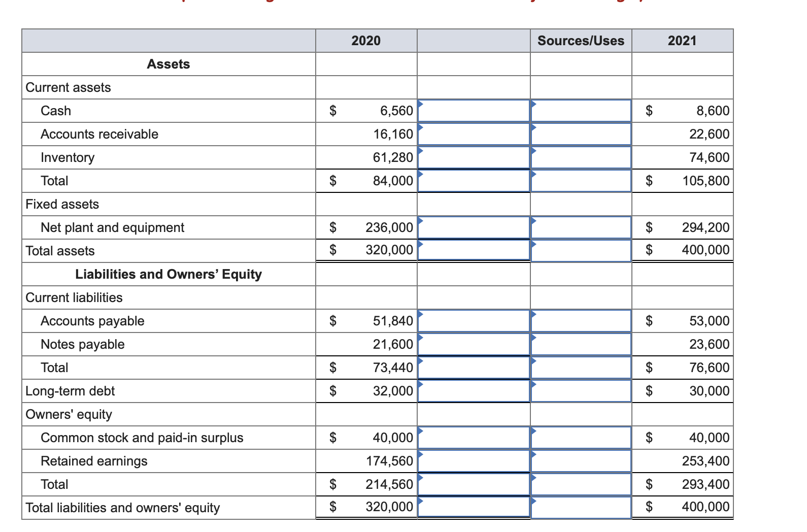Select blank field beside Accounts payable 51,840
Image resolution: width=807 pixels, height=532 pixels.
tap(474, 321)
